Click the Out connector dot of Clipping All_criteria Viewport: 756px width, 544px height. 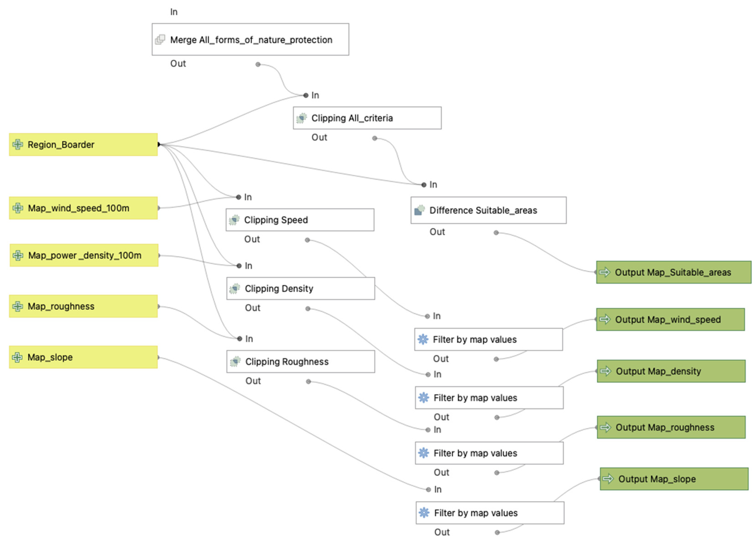click(x=375, y=138)
